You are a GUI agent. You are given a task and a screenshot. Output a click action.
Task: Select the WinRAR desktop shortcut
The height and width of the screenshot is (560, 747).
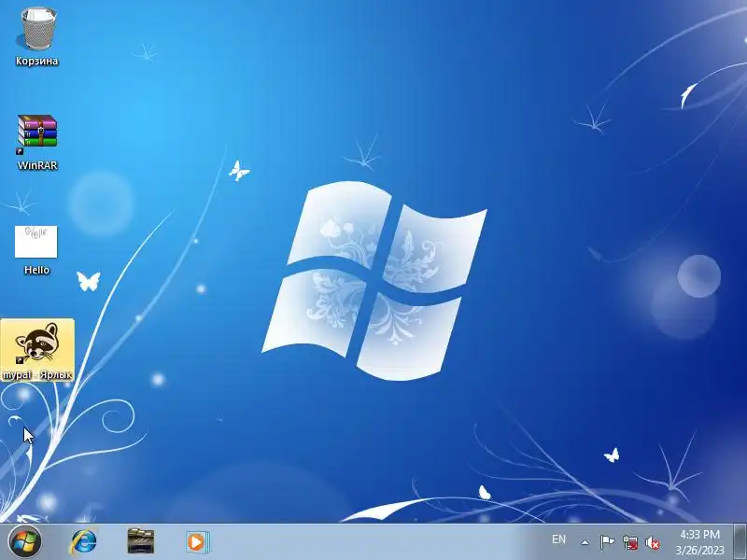coord(37,133)
